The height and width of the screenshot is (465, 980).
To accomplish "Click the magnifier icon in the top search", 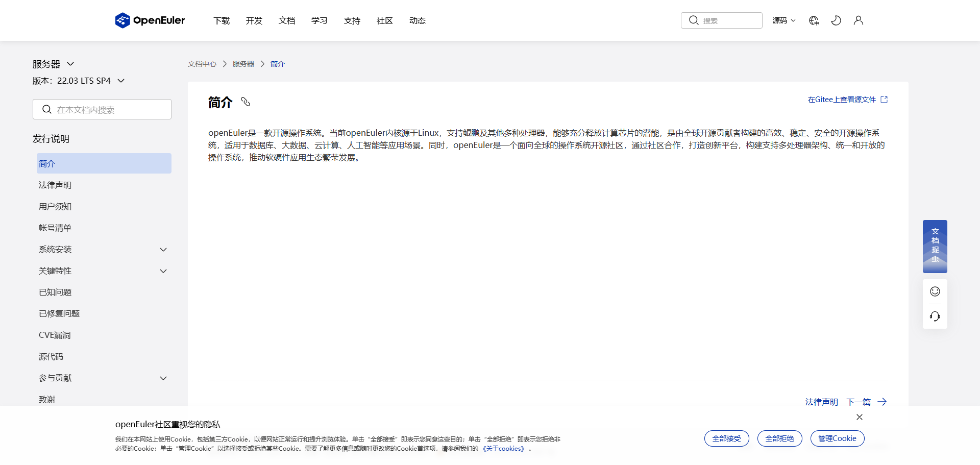I will (x=694, y=20).
